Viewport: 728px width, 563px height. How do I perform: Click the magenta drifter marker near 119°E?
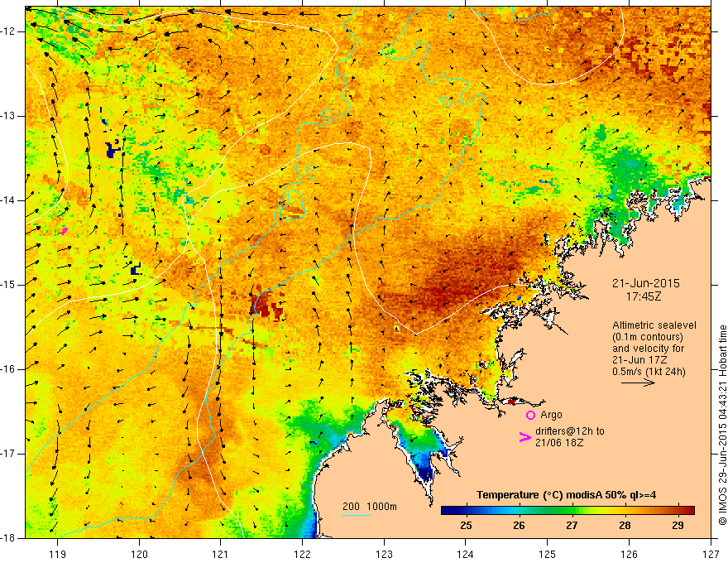point(64,231)
